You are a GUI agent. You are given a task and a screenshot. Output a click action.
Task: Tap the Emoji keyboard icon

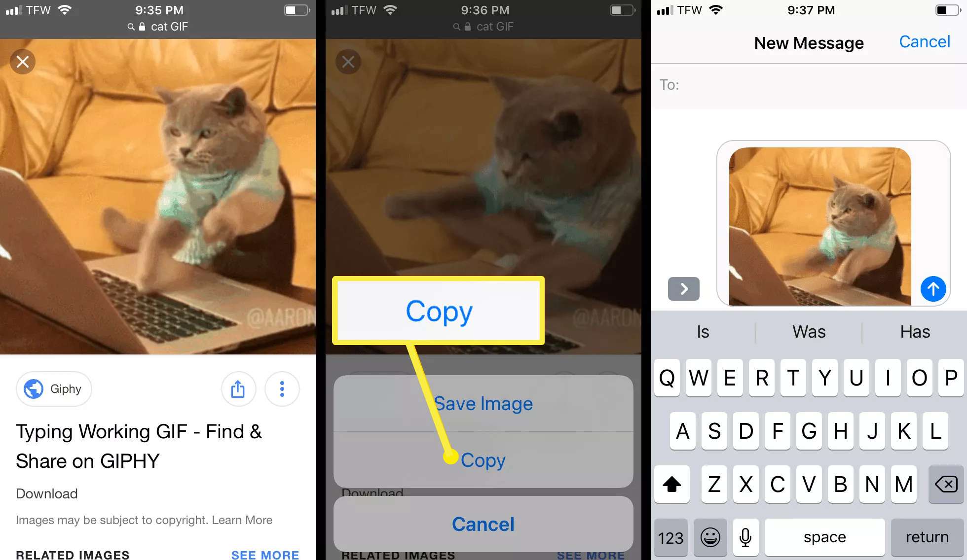point(709,535)
